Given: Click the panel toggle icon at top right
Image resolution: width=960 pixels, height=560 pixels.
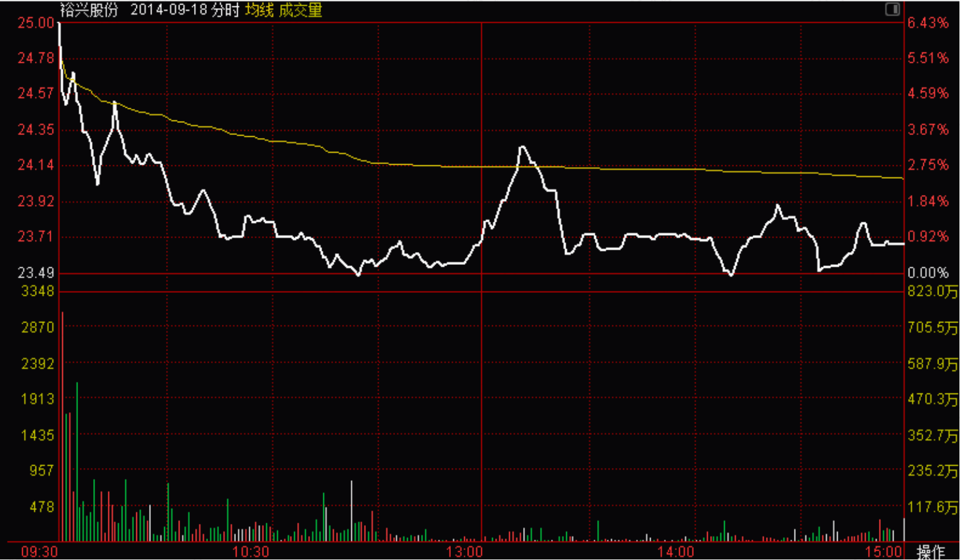Looking at the screenshot, I should click(892, 9).
